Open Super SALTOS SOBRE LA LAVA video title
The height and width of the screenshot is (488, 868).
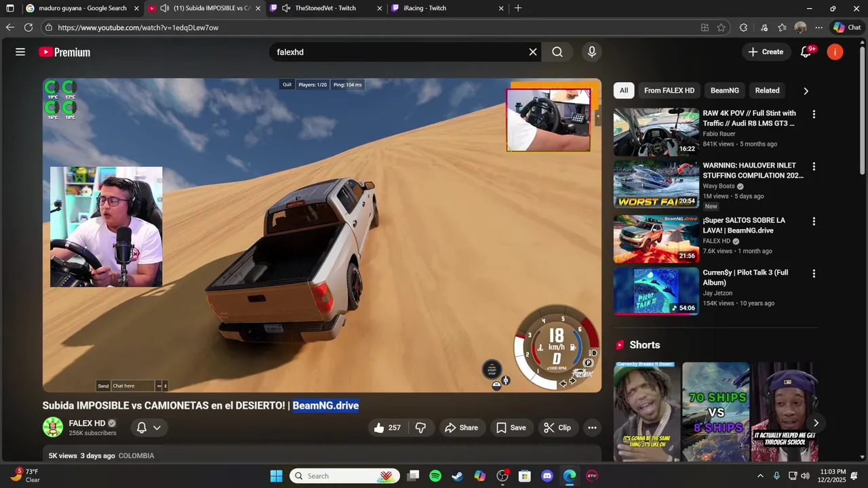click(744, 225)
